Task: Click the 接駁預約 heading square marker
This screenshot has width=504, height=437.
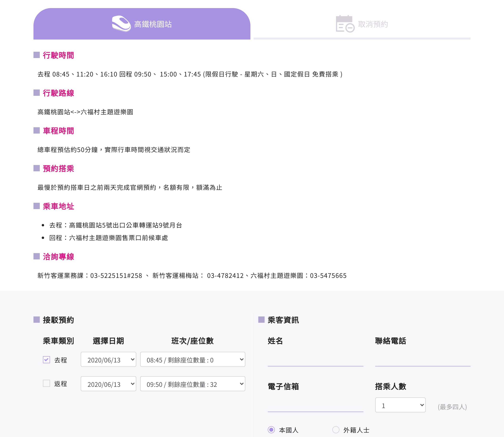Action: click(37, 320)
